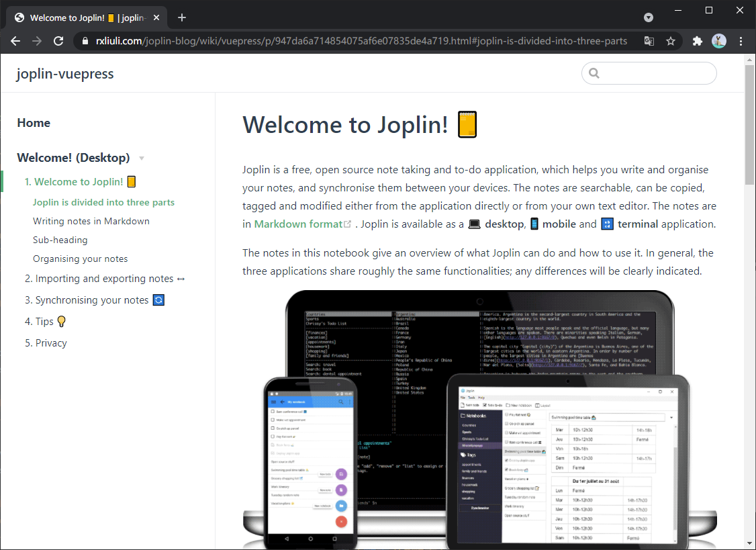Click the page vertical scrollbar thumb
The height and width of the screenshot is (550, 756).
click(x=749, y=124)
